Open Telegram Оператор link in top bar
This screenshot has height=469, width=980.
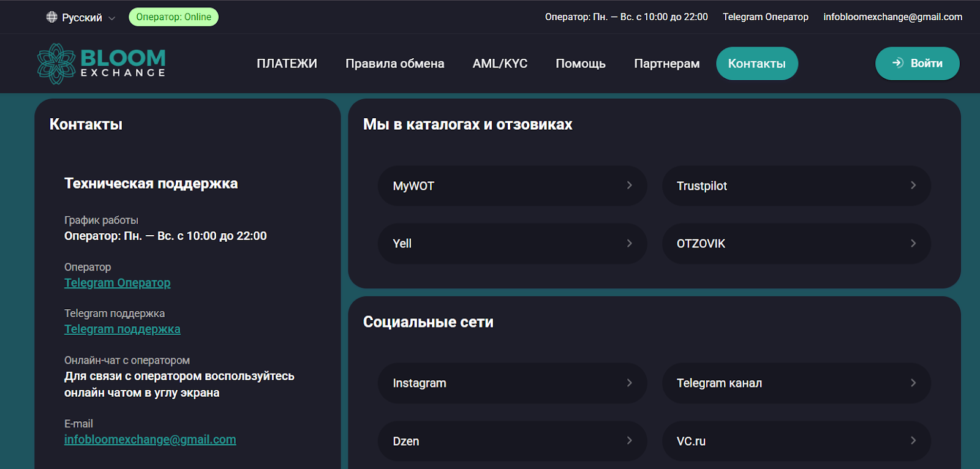pos(765,17)
